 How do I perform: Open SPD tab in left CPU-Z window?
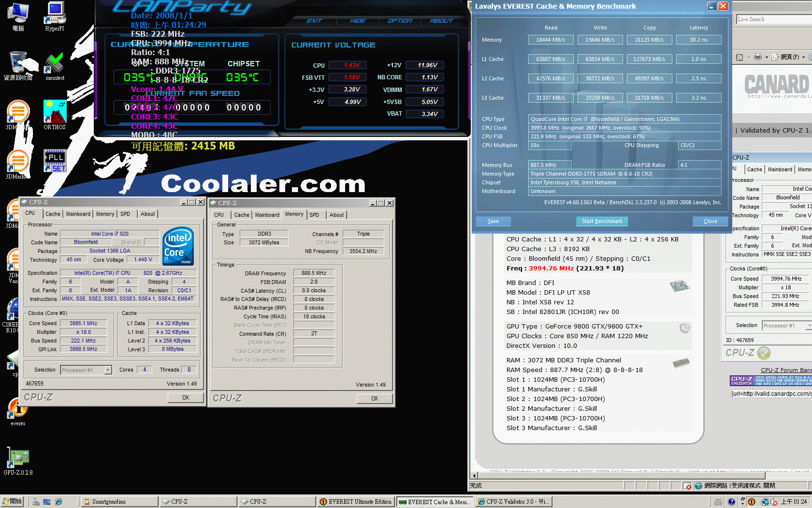125,214
